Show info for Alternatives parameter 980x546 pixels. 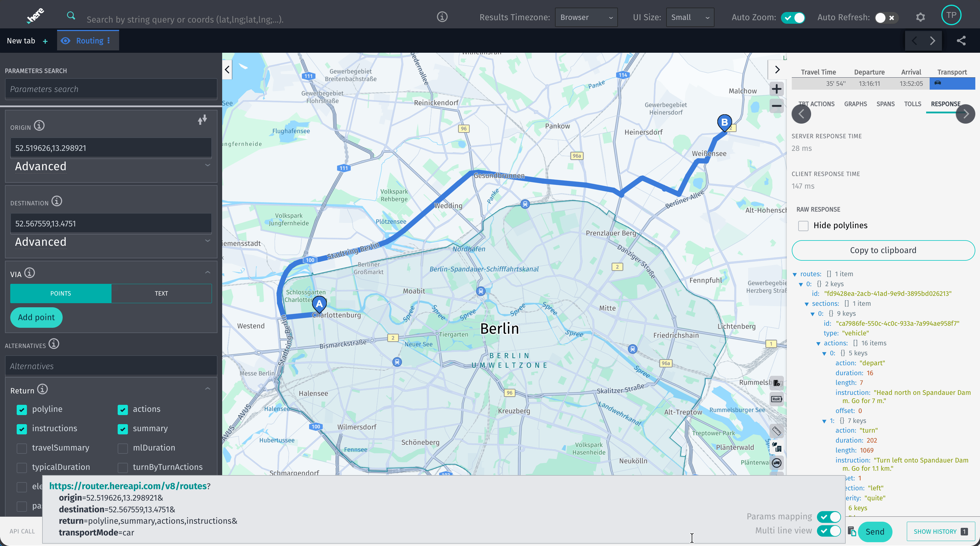pyautogui.click(x=54, y=344)
